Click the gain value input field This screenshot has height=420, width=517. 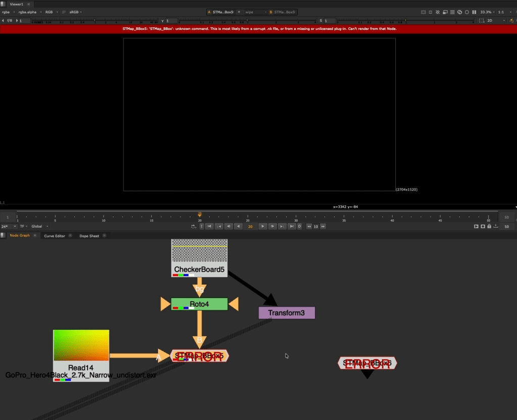coord(24,20)
